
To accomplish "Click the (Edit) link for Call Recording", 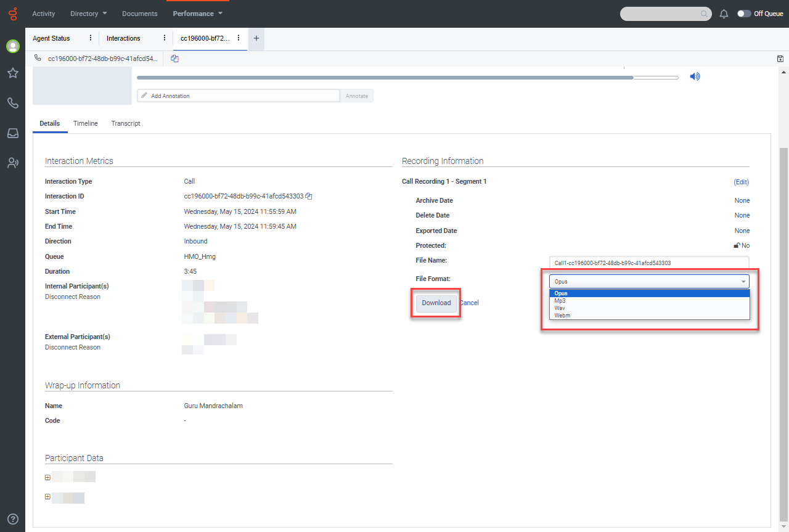I will (x=741, y=182).
